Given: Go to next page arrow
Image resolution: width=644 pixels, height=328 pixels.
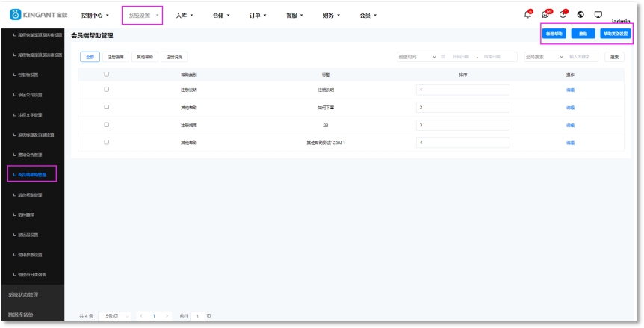Looking at the screenshot, I should [x=167, y=316].
